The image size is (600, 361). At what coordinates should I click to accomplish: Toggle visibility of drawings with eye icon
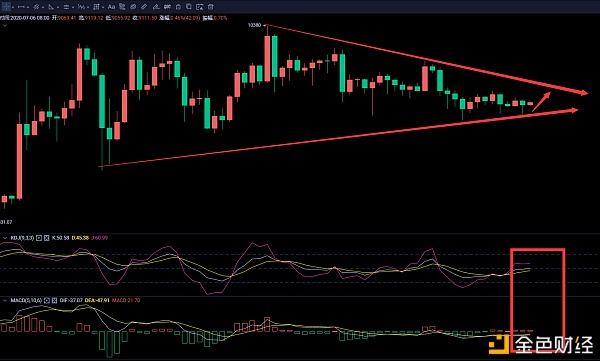(x=133, y=7)
